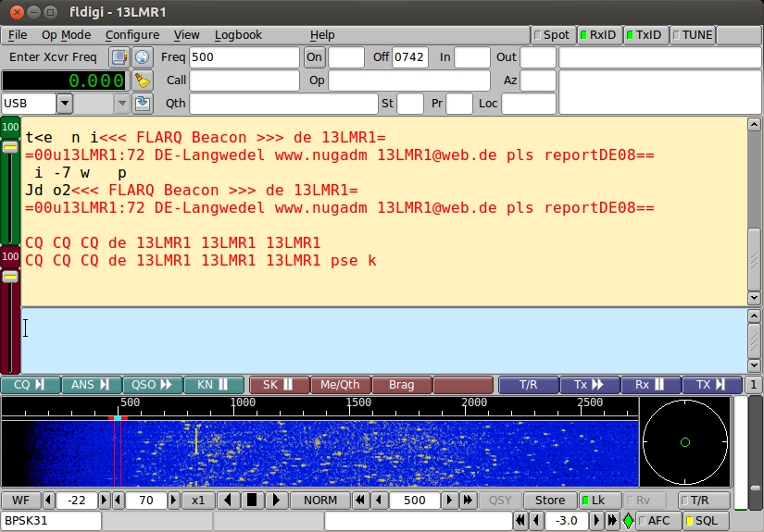Viewport: 764px width, 532px height.
Task: Click the BPSK31 mode selector in status bar
Action: [51, 521]
